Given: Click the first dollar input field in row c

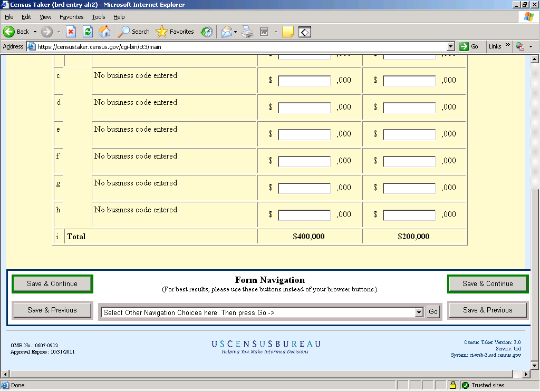Looking at the screenshot, I should (304, 81).
